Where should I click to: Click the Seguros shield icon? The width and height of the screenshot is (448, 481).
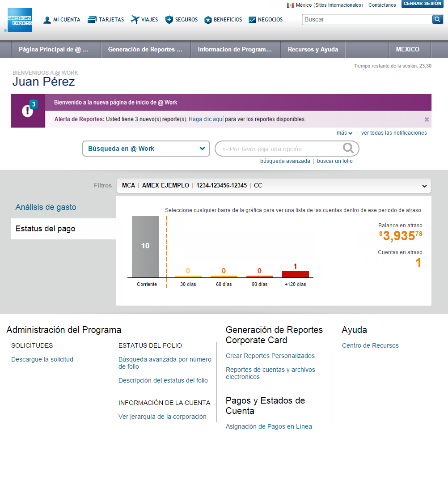coord(169,20)
